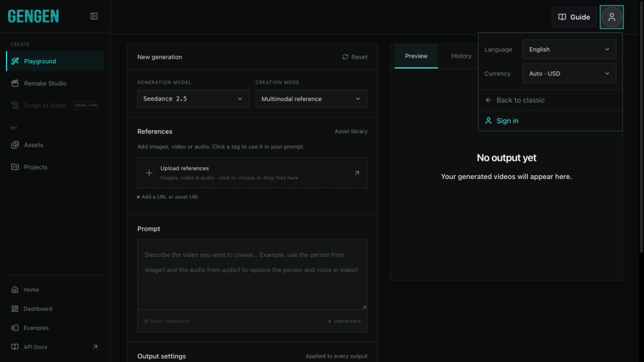This screenshot has width=644, height=362.
Task: Click Back to classic menu item
Action: tap(550, 100)
